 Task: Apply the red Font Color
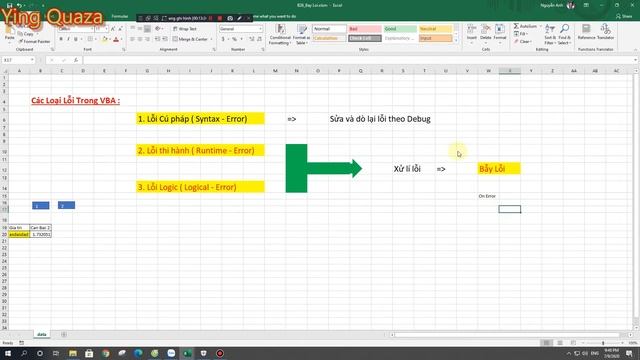point(116,39)
